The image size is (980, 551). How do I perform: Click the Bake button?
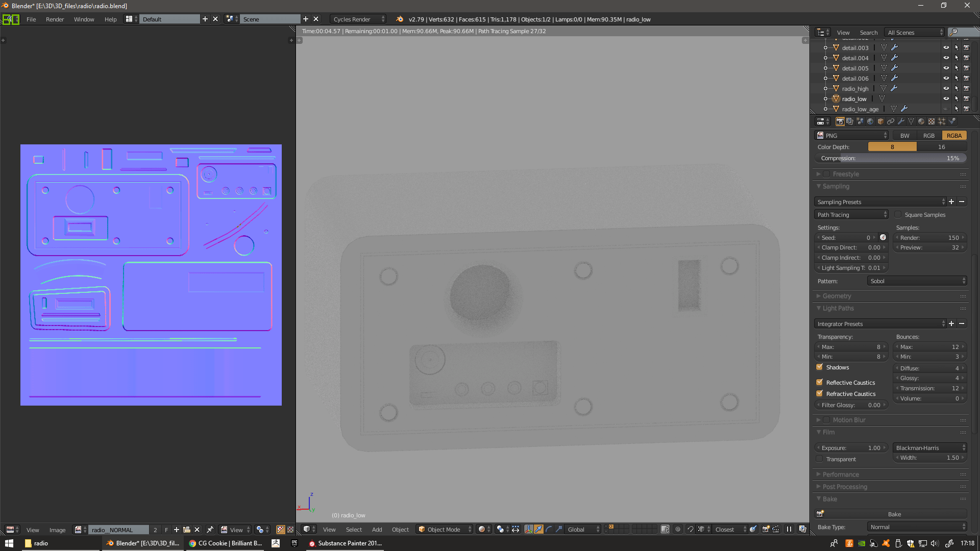pos(895,514)
